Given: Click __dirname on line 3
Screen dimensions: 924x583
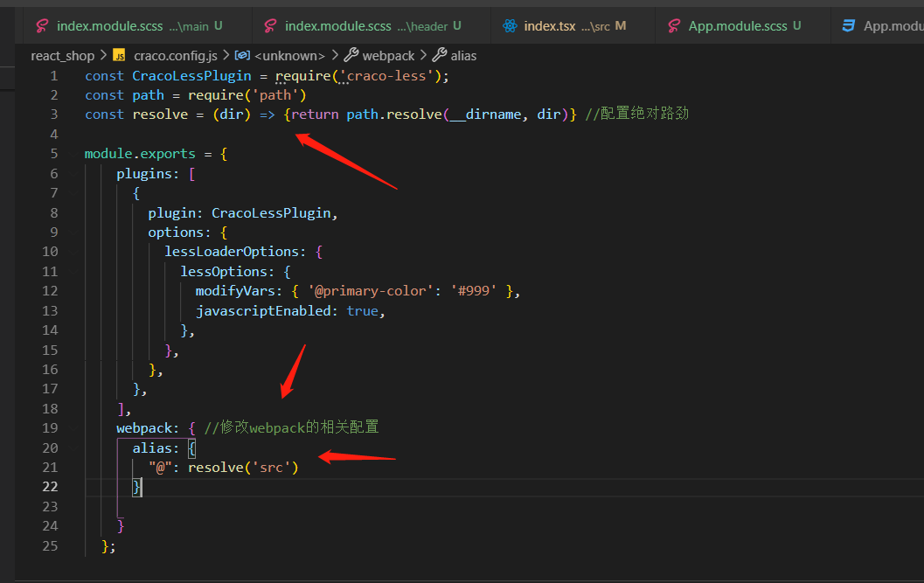Looking at the screenshot, I should [x=485, y=115].
